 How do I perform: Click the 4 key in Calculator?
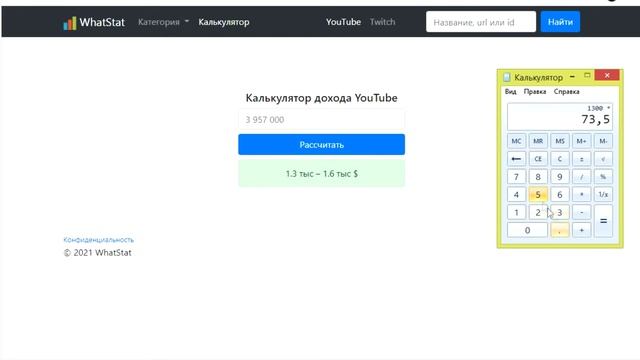coord(516,195)
